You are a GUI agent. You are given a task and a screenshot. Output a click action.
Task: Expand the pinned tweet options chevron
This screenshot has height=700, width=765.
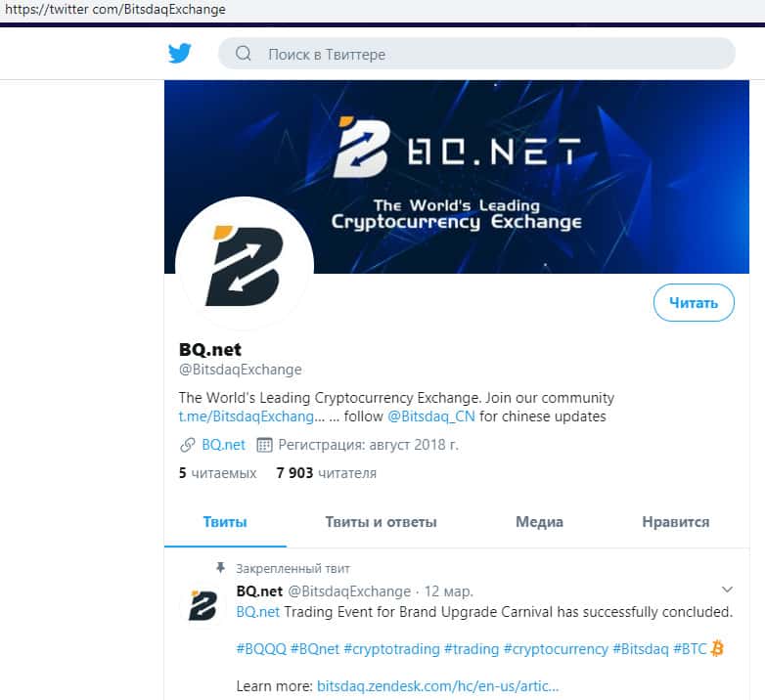click(727, 590)
